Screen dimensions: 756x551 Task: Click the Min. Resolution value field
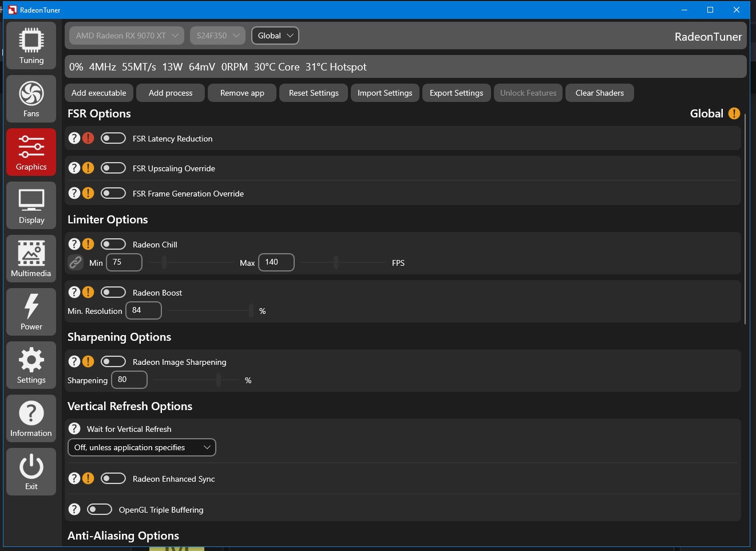click(x=144, y=310)
